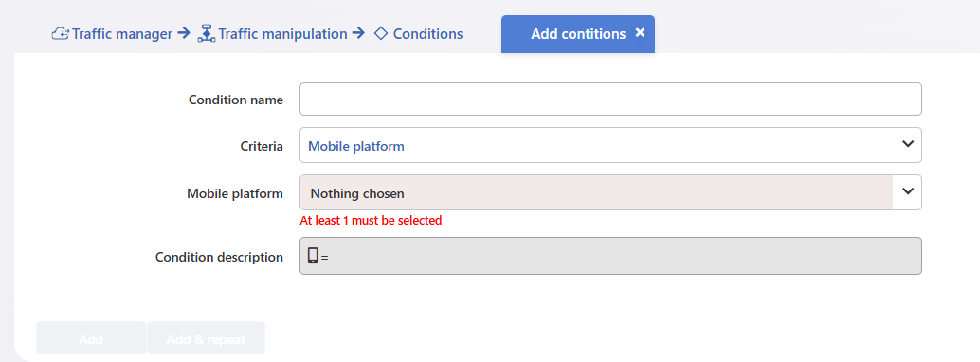
Task: Click the mobile phone icon in Condition description
Action: point(313,255)
